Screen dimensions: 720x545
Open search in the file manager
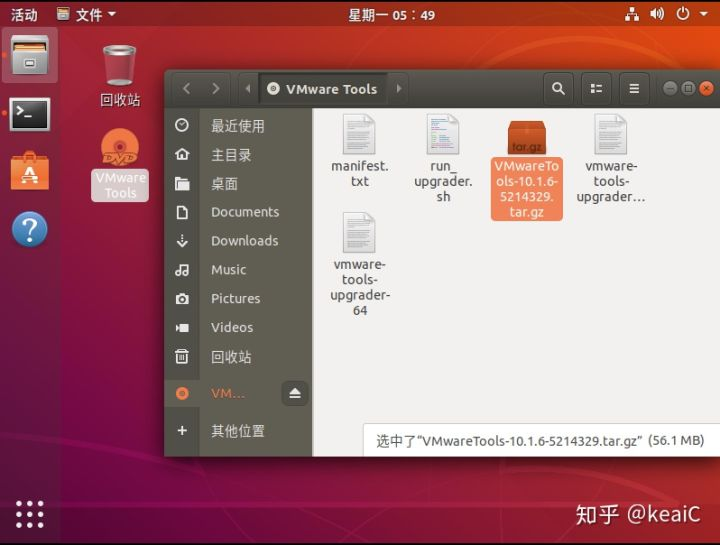pyautogui.click(x=558, y=88)
